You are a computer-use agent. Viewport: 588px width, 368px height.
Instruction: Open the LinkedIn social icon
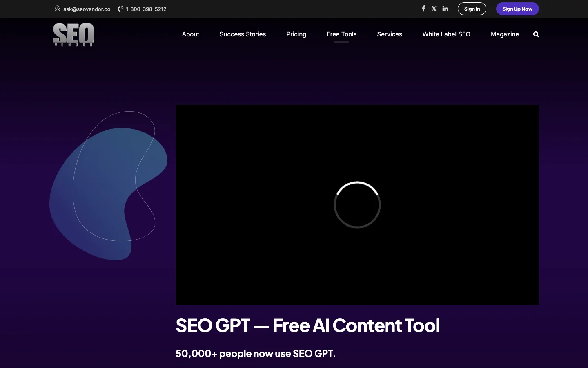tap(445, 9)
